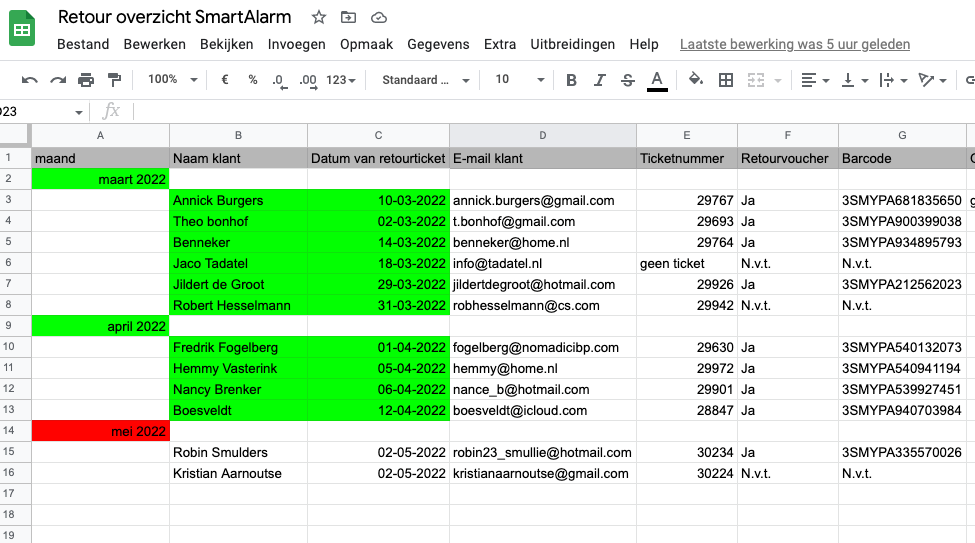Screen dimensions: 975x543
Task: Select the red 'mei 2022' cell
Action: click(x=100, y=431)
